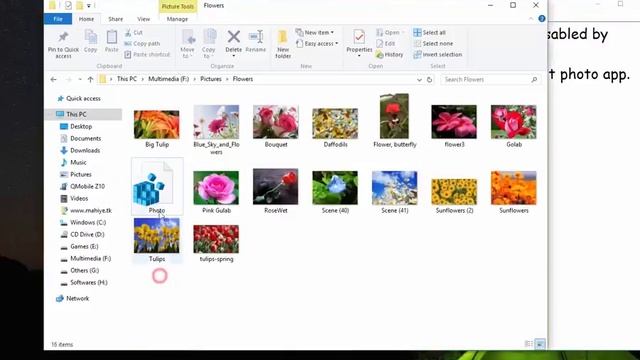Click the Up one level arrow

[90, 79]
